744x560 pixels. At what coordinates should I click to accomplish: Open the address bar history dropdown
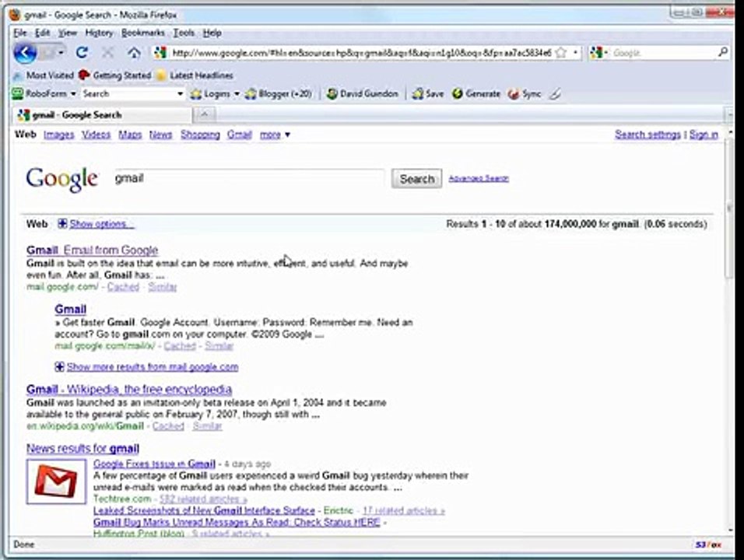click(x=576, y=53)
